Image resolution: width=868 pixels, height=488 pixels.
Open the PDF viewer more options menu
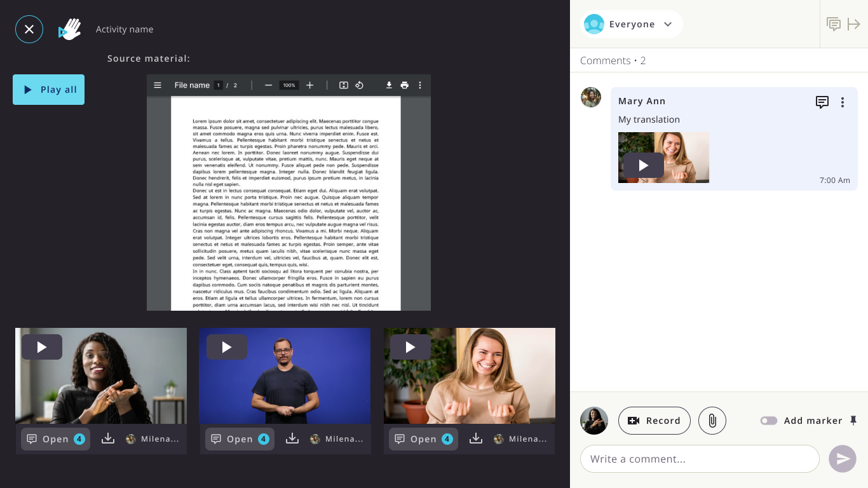point(419,85)
